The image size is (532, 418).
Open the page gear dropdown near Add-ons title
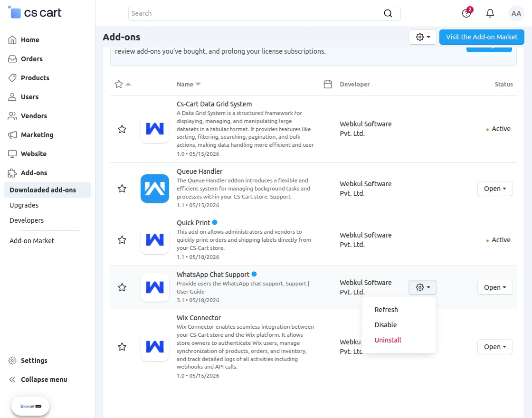[x=423, y=37]
